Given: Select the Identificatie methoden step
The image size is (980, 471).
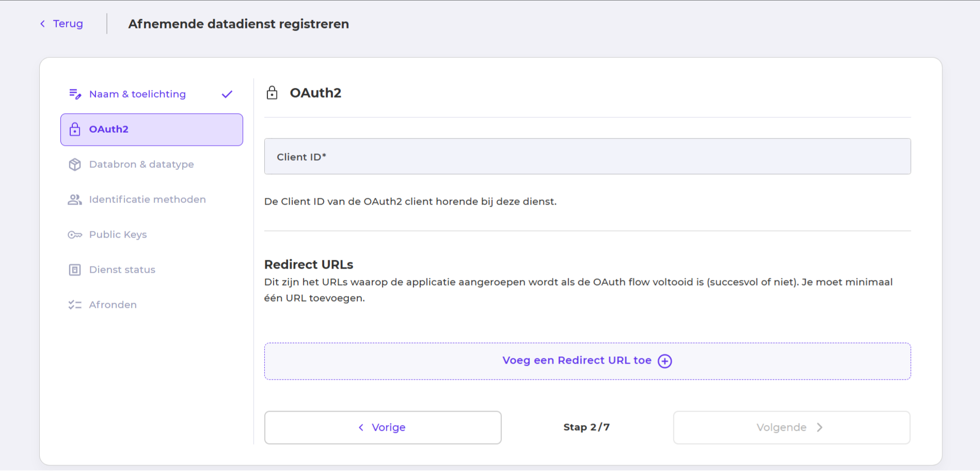Looking at the screenshot, I should (147, 199).
